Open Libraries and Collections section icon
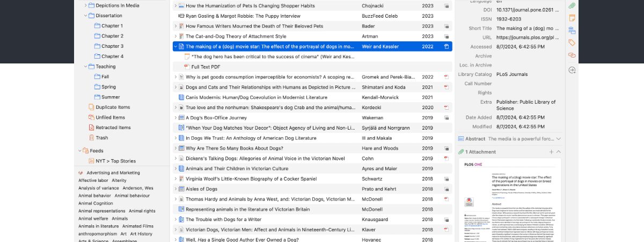This screenshot has height=242, width=644. [572, 31]
